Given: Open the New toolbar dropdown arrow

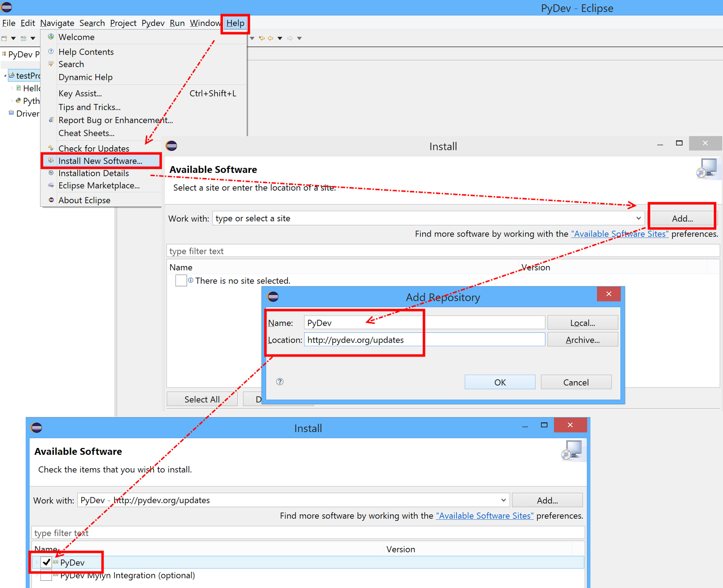Looking at the screenshot, I should coord(13,38).
